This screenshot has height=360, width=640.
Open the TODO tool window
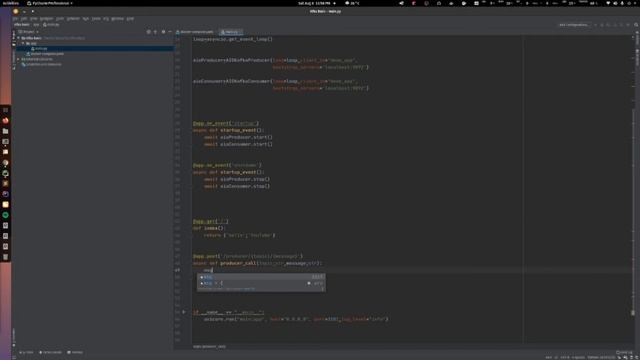[x=27, y=352]
